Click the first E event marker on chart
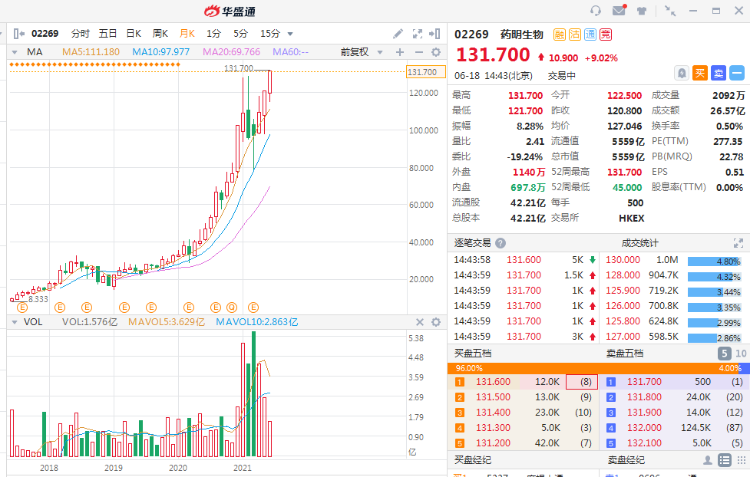 pyautogui.click(x=22, y=307)
